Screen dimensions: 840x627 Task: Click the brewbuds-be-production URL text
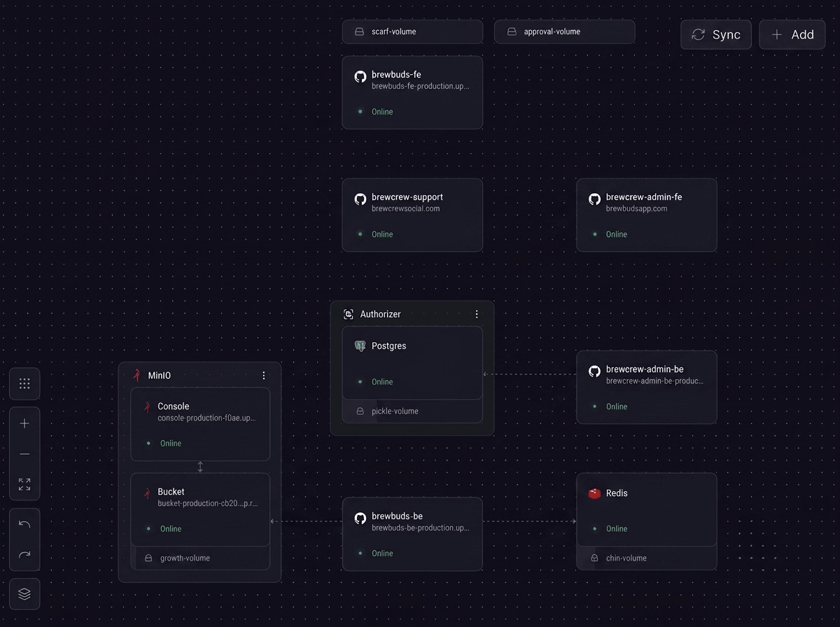click(x=421, y=528)
